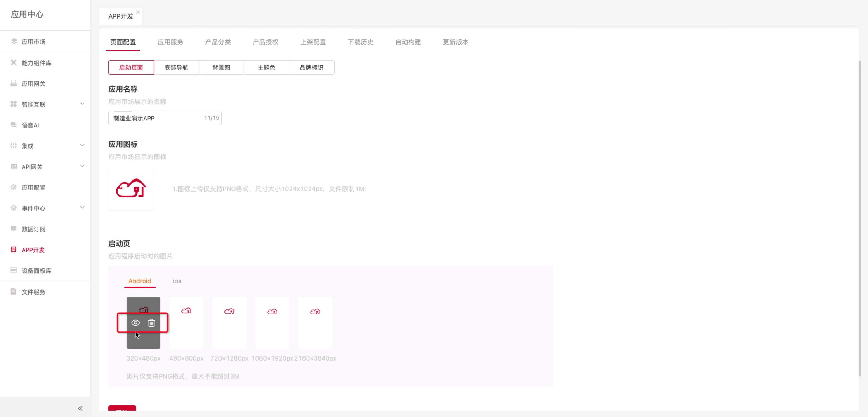Switch to the 应用服务 tab
The width and height of the screenshot is (868, 417).
coord(170,42)
